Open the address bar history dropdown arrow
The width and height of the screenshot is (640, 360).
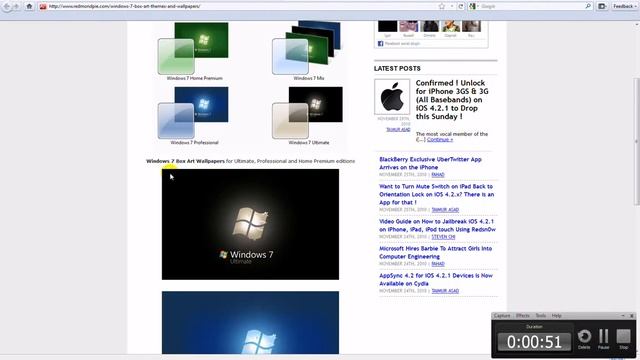click(x=451, y=6)
